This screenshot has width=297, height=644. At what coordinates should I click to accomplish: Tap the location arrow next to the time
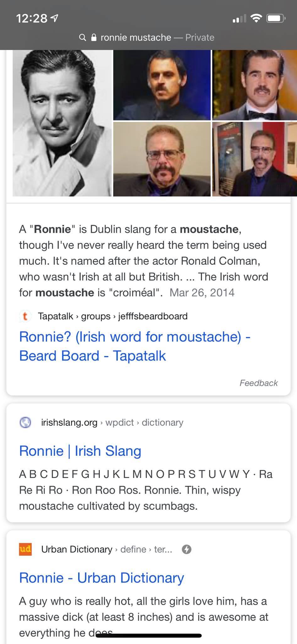tap(54, 19)
